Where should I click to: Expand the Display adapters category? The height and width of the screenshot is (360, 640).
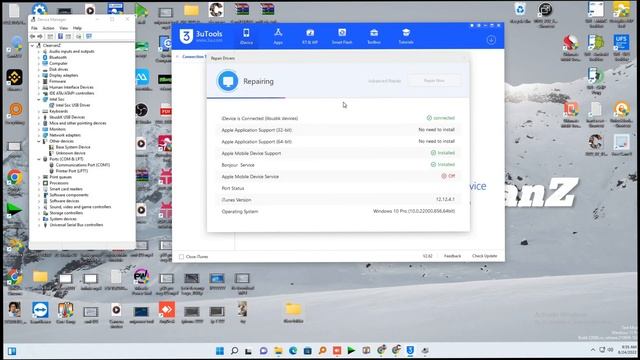click(x=39, y=76)
